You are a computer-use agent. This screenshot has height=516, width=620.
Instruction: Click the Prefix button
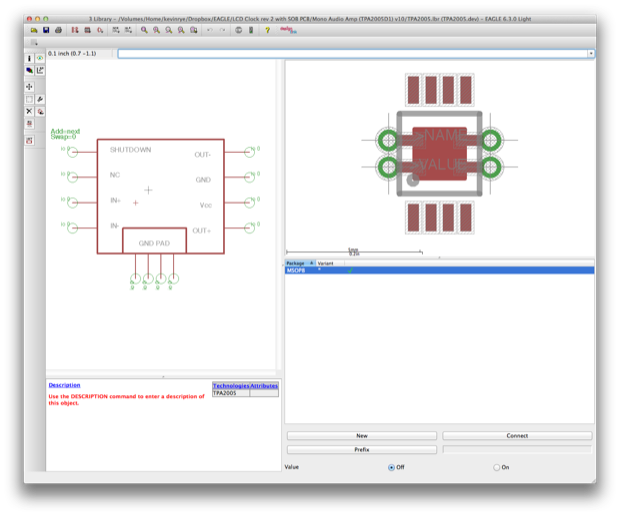click(362, 450)
